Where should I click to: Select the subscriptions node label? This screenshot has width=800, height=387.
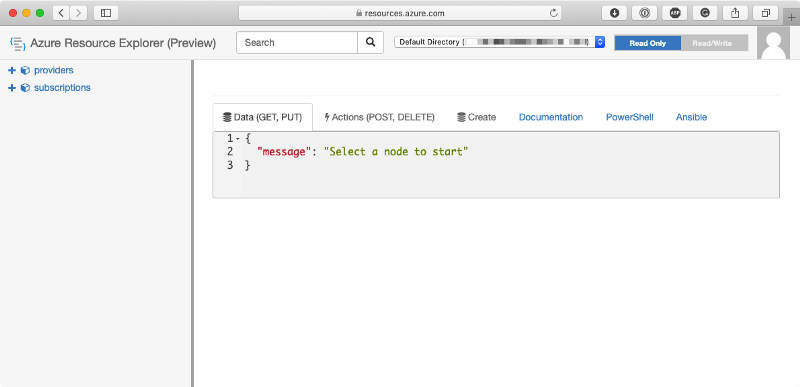(62, 88)
